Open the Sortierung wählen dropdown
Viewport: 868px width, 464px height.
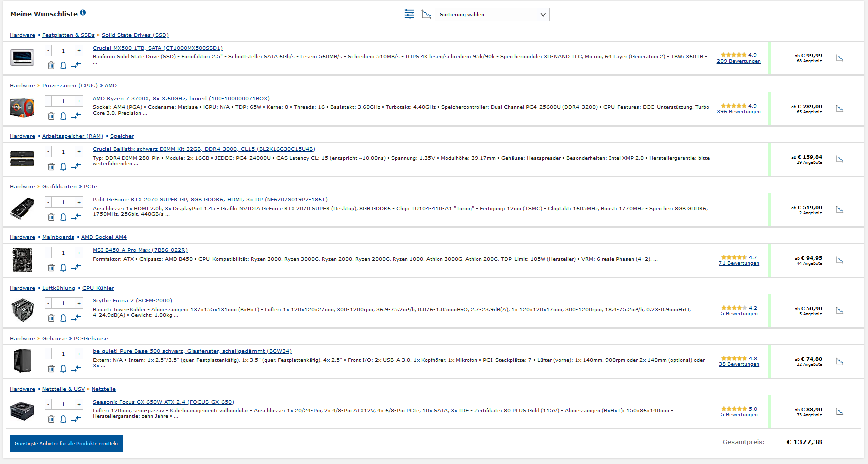point(492,14)
